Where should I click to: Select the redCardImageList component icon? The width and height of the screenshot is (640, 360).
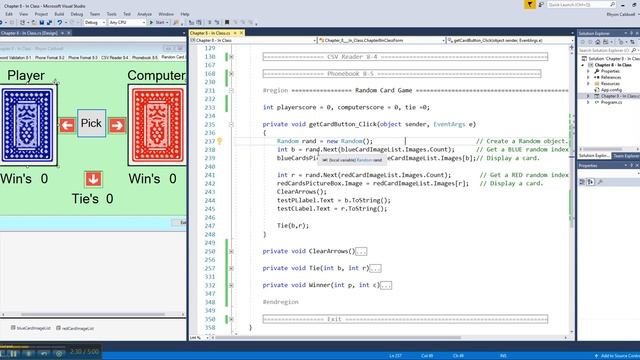tap(58, 328)
